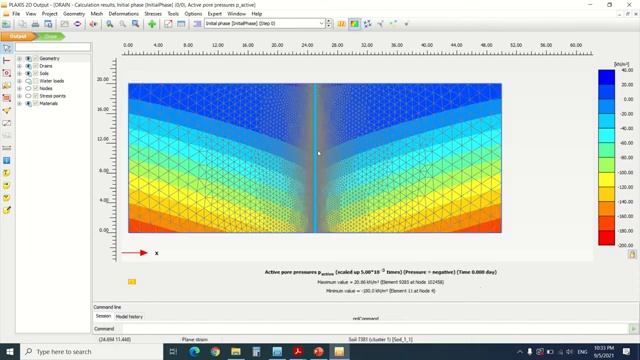
Task: Click the red arrow back-to-input toolbar icon
Action: [x=93, y=24]
